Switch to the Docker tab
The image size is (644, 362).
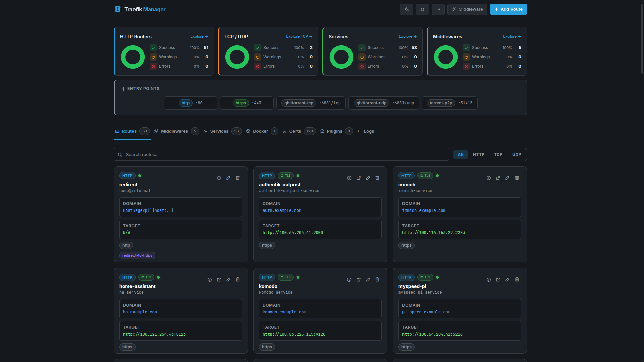(260, 131)
